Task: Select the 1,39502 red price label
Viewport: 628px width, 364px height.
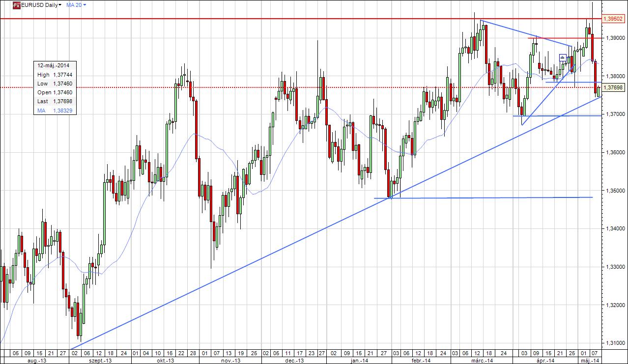Action: [x=614, y=19]
